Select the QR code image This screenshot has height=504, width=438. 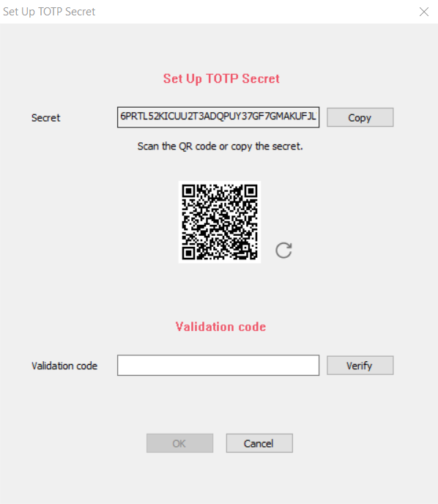(x=220, y=222)
